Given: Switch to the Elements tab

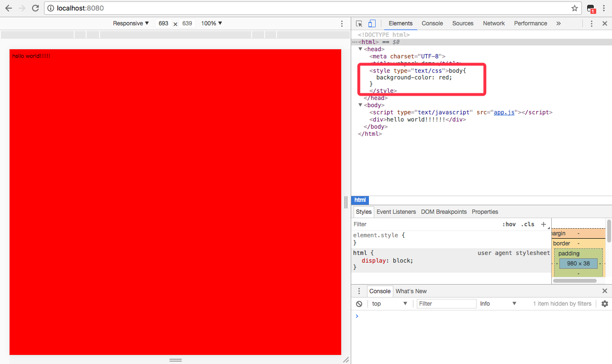Looking at the screenshot, I should pyautogui.click(x=401, y=23).
